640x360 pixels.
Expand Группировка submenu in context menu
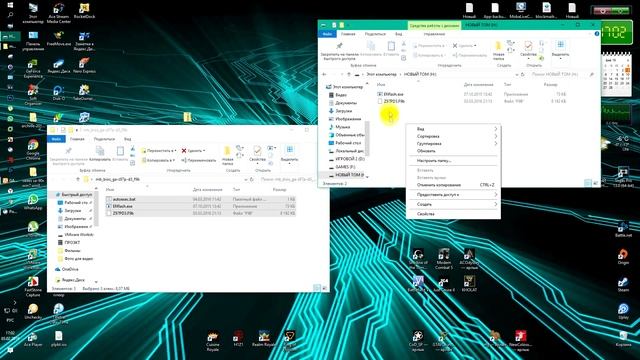pyautogui.click(x=453, y=144)
